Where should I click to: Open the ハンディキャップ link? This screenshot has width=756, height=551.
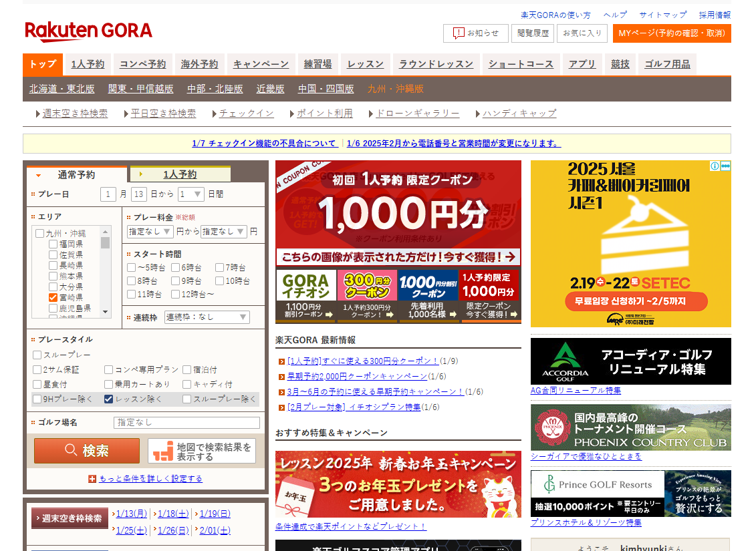point(520,114)
